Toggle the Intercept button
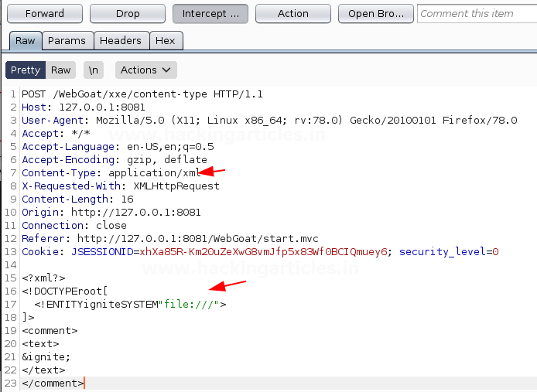 (x=210, y=14)
